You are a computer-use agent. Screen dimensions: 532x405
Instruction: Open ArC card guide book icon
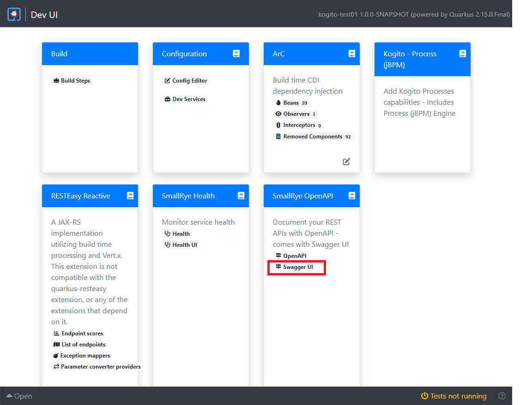[352, 54]
